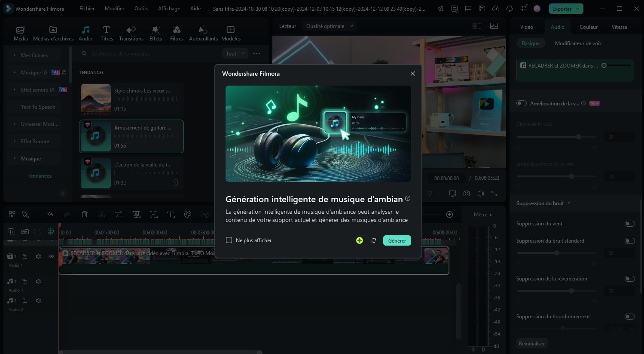Image resolution: width=644 pixels, height=354 pixels.
Task: Select the Modificateur de voix tab button
Action: (578, 43)
